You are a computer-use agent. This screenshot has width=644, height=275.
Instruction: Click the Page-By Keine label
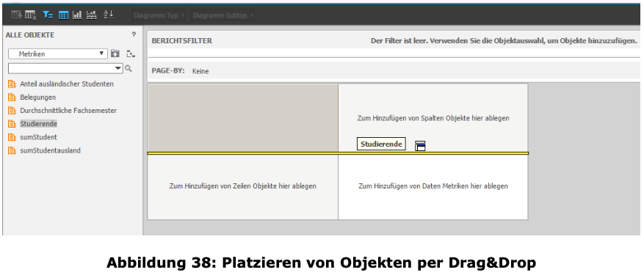point(200,71)
